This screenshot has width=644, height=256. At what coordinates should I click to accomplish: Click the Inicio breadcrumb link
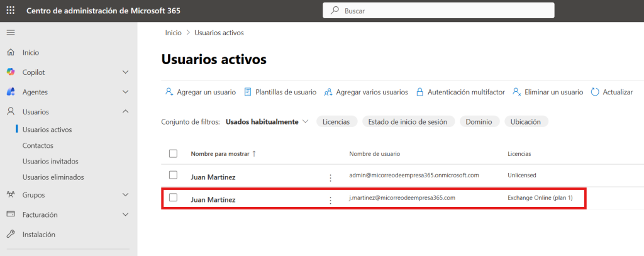[x=173, y=33]
